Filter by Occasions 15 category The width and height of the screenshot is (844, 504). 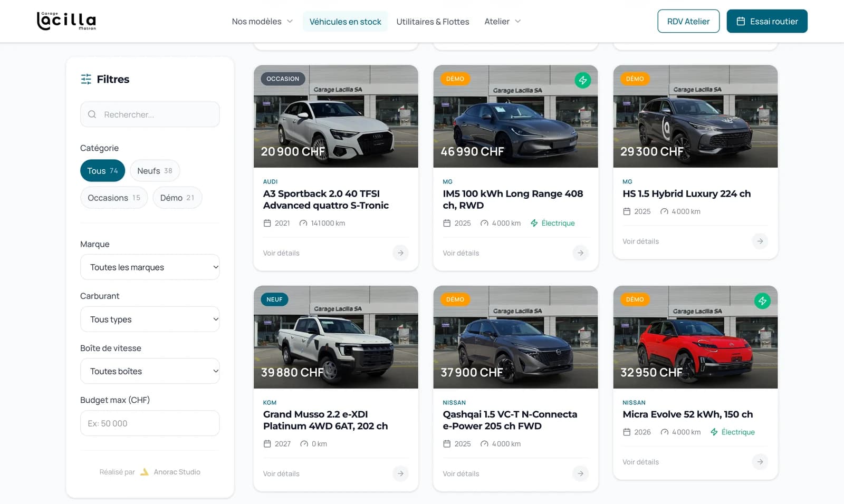(x=114, y=198)
